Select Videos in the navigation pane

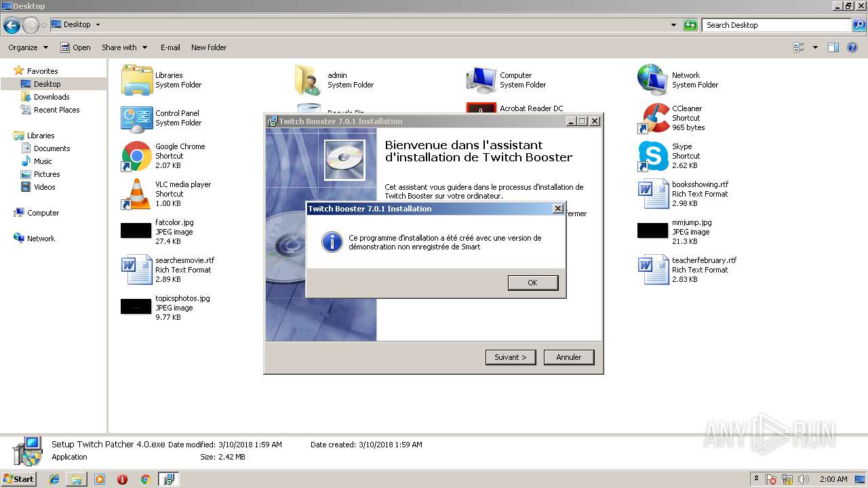click(x=45, y=187)
